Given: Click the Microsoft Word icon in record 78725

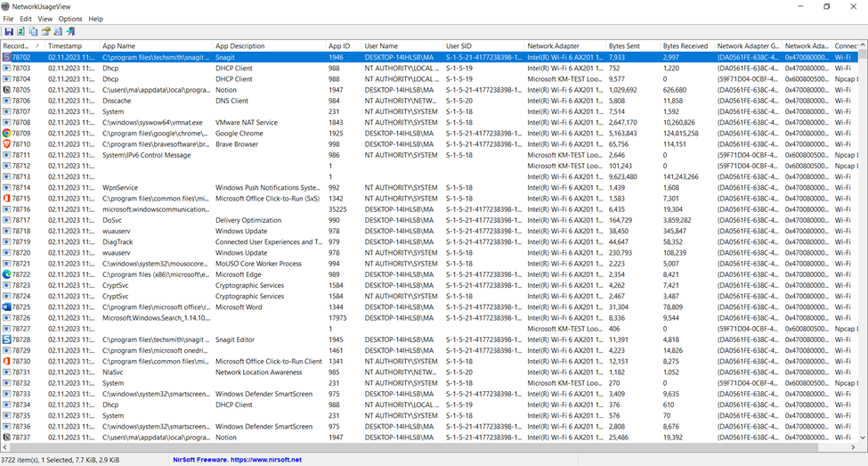Looking at the screenshot, I should point(7,307).
